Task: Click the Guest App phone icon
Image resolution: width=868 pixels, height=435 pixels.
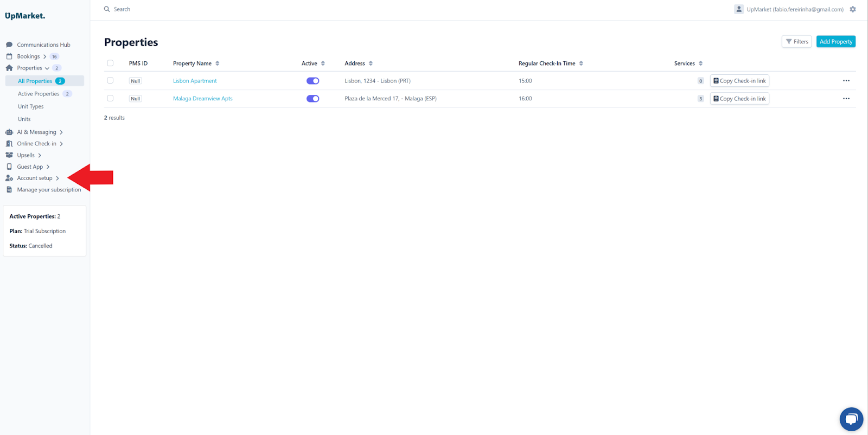Action: pyautogui.click(x=9, y=167)
